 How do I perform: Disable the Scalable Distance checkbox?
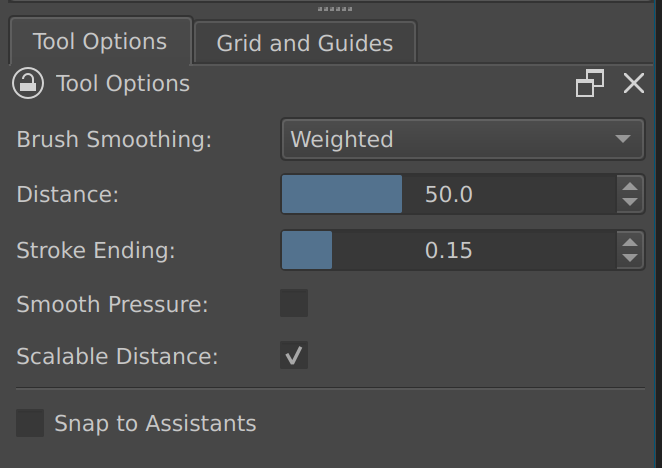click(294, 355)
